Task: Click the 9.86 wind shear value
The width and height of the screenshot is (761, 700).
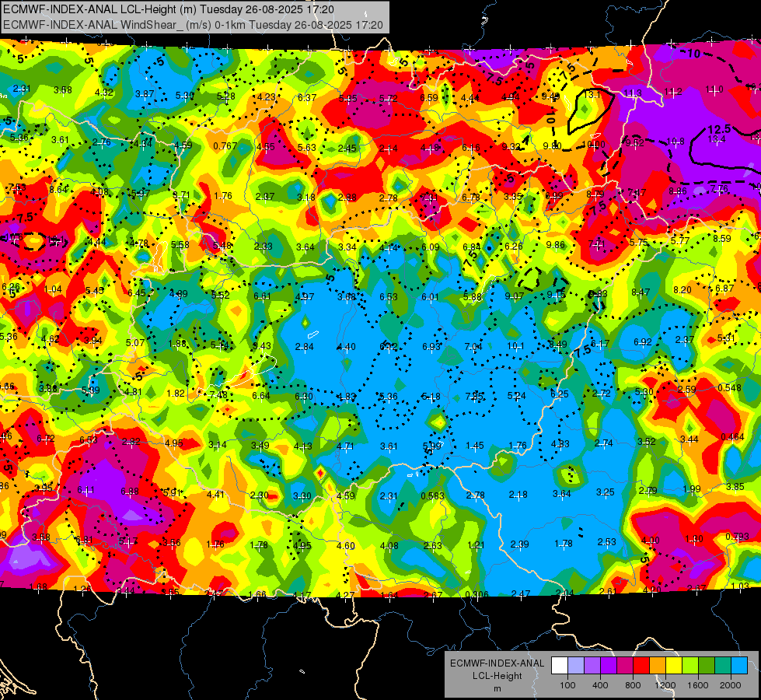Action: [x=556, y=244]
